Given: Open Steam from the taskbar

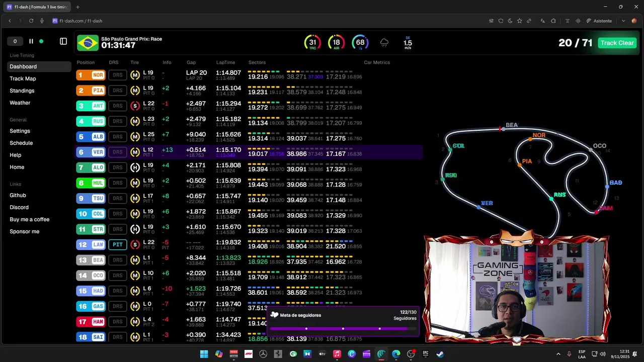Looking at the screenshot, I should 440,354.
